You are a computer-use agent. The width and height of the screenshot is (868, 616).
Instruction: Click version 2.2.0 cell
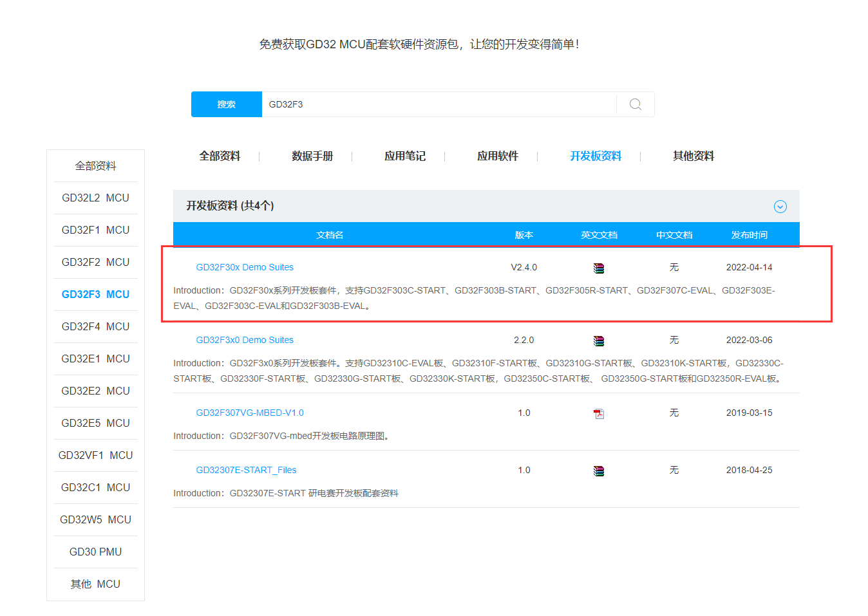524,340
